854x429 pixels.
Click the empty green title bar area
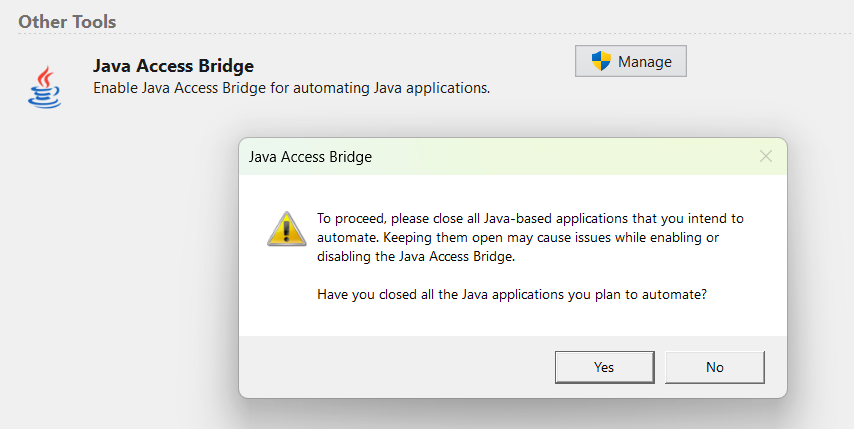pyautogui.click(x=560, y=157)
